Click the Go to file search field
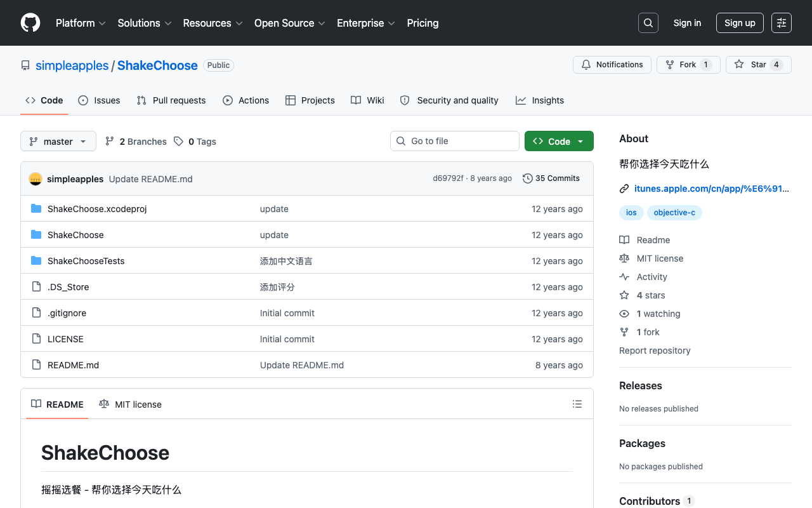Screen dimensions: 812x508 point(455,141)
